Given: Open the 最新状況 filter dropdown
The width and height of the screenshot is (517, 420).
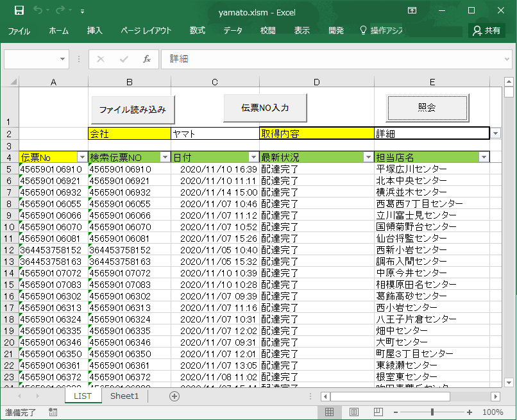Looking at the screenshot, I should [368, 158].
